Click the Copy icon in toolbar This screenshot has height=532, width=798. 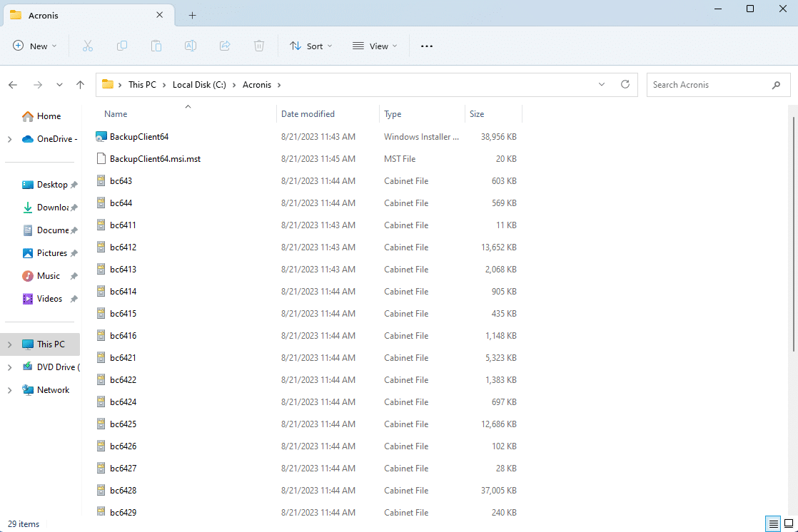click(x=121, y=46)
